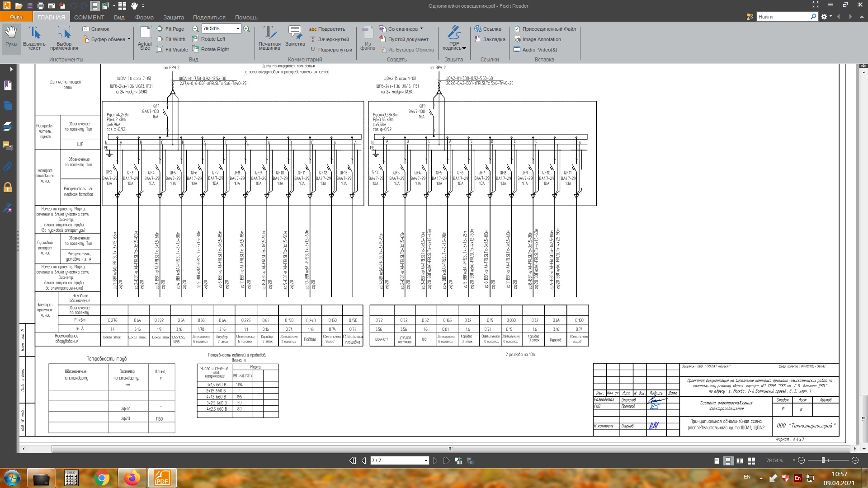This screenshot has height=488, width=868.
Task: Open the bookmarks sidebar panel
Action: pyautogui.click(x=8, y=86)
